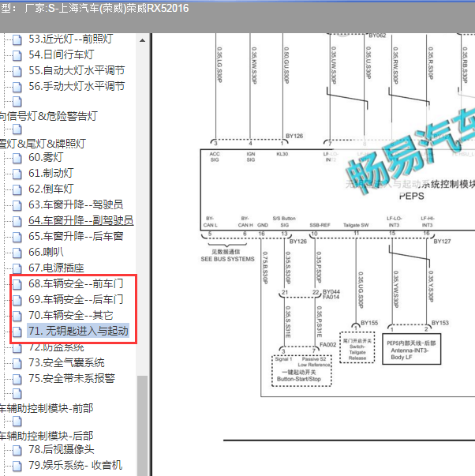Screen dimensions: 475x476
Task: Open 79.娱乐系统- 收音机 entry
Action: 75,465
